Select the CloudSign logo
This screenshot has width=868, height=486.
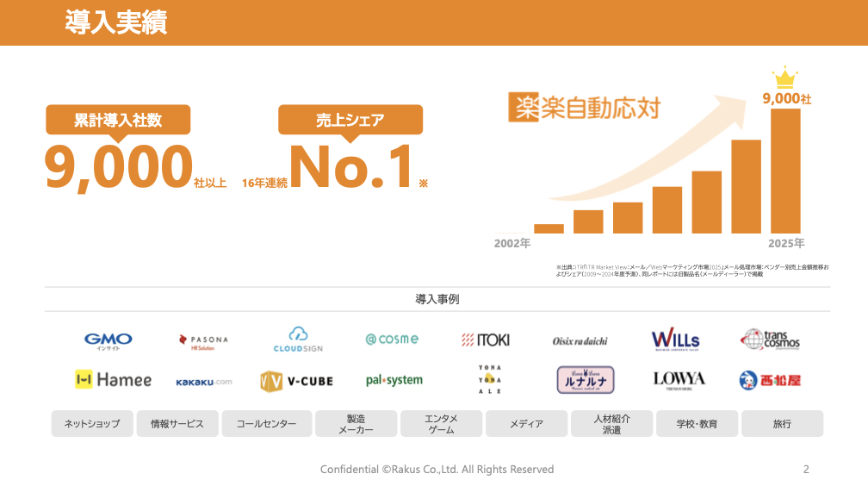(x=298, y=340)
